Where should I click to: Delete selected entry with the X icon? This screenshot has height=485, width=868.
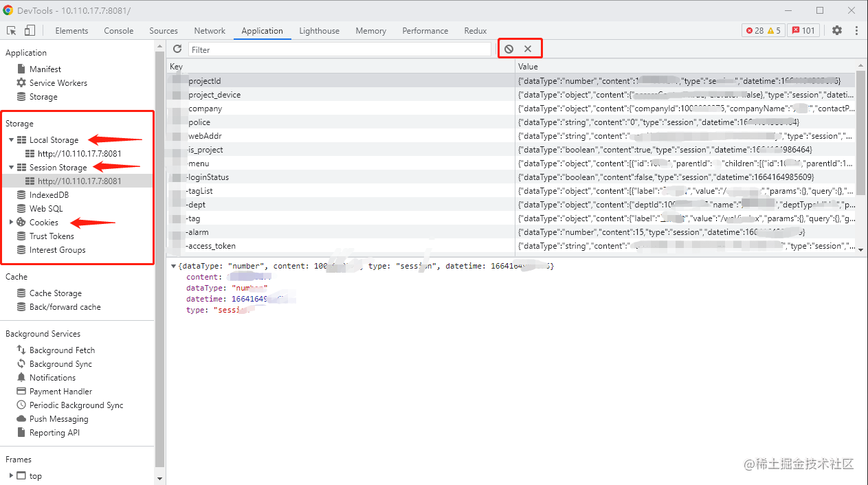[528, 49]
